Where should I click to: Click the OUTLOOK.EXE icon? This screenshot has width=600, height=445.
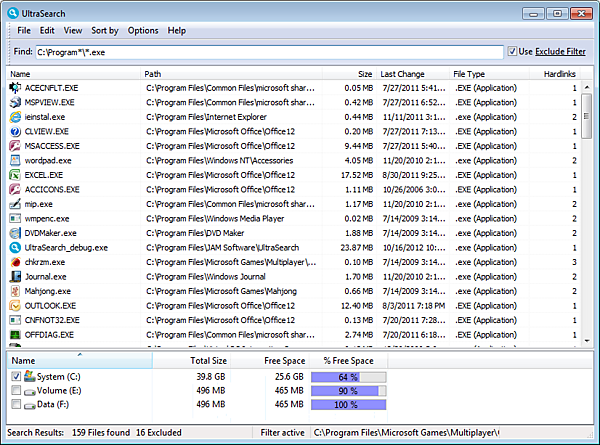(x=15, y=306)
